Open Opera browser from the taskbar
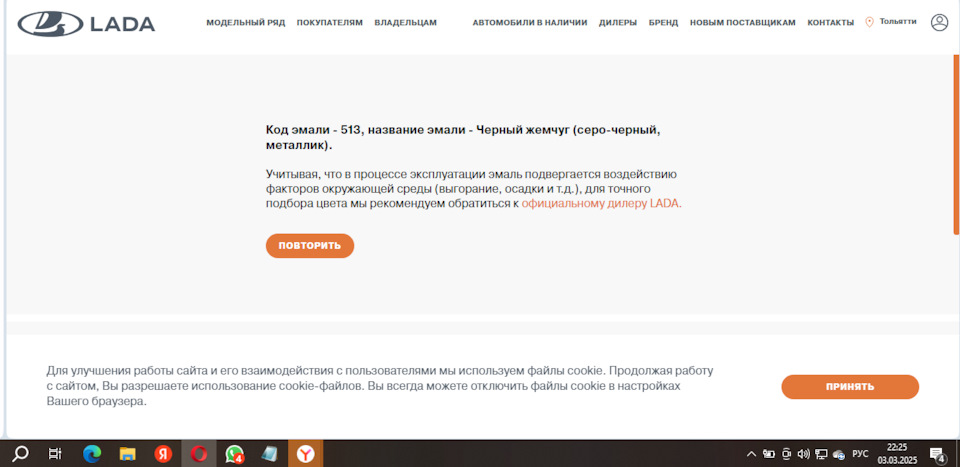 tap(198, 453)
